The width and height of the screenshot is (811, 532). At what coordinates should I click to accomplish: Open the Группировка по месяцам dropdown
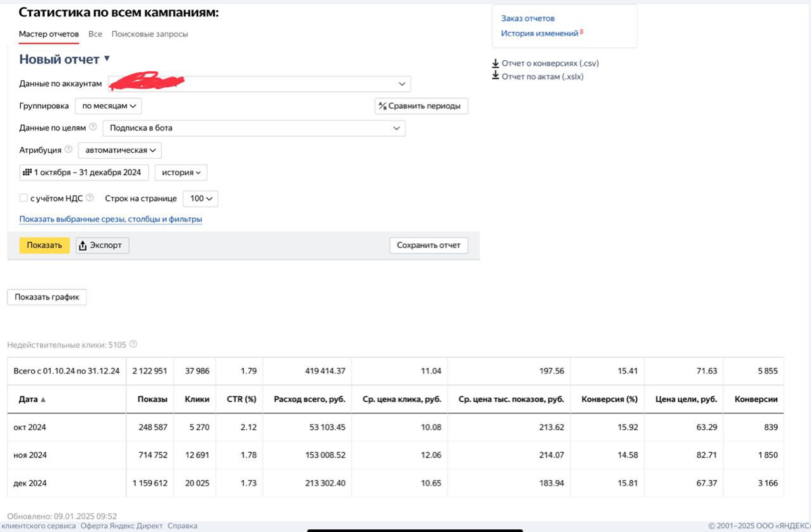point(108,106)
